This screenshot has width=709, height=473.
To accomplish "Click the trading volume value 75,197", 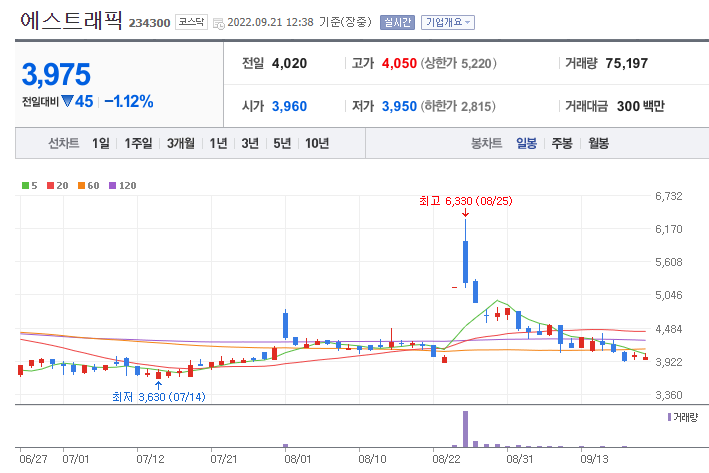I will (627, 63).
